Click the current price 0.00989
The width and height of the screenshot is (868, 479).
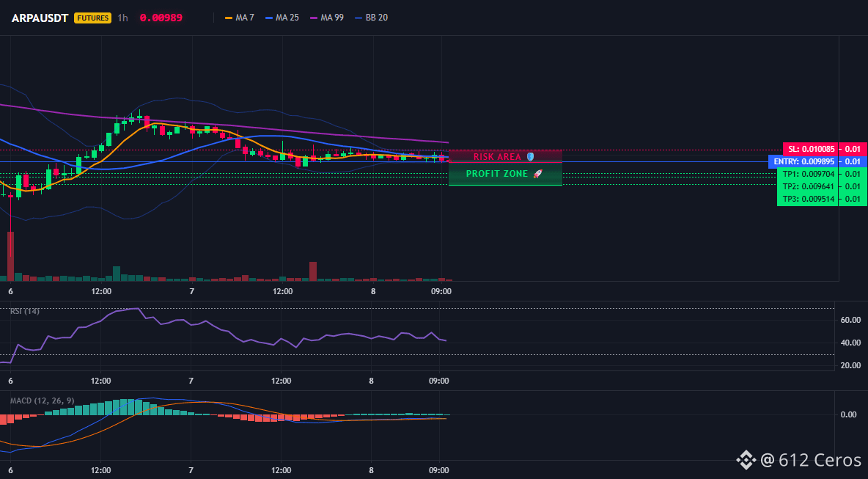click(161, 18)
